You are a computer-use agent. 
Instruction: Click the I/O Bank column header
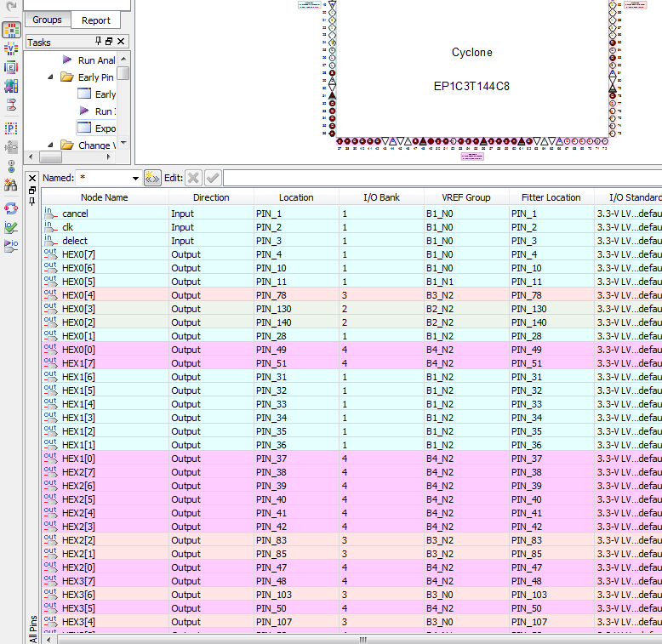[x=381, y=197]
